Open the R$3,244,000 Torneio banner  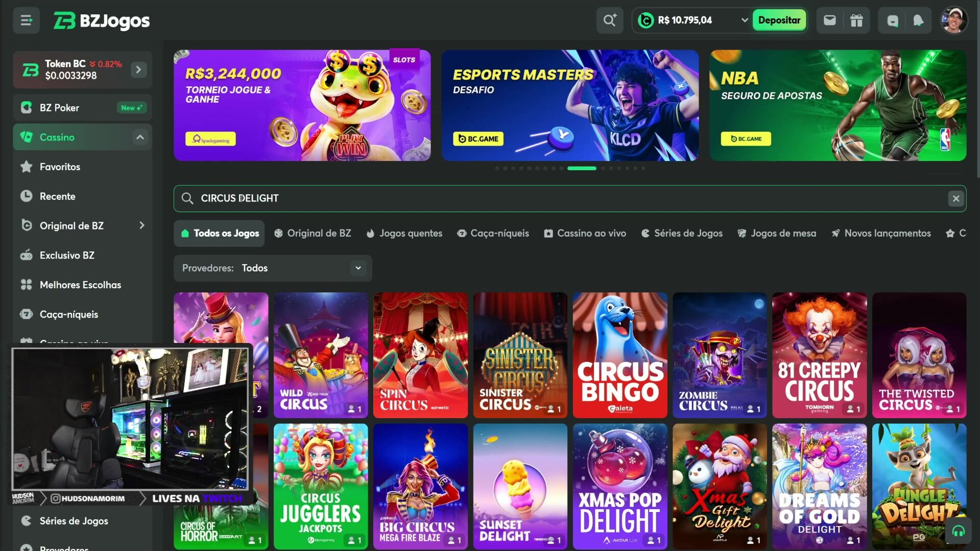click(x=302, y=105)
